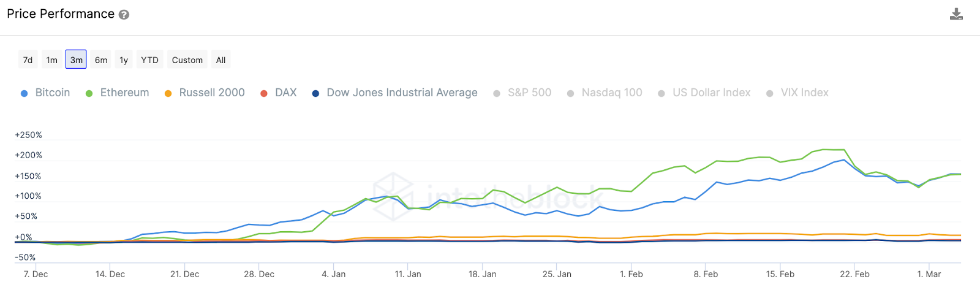
Task: Select the 7d time range
Action: click(28, 59)
